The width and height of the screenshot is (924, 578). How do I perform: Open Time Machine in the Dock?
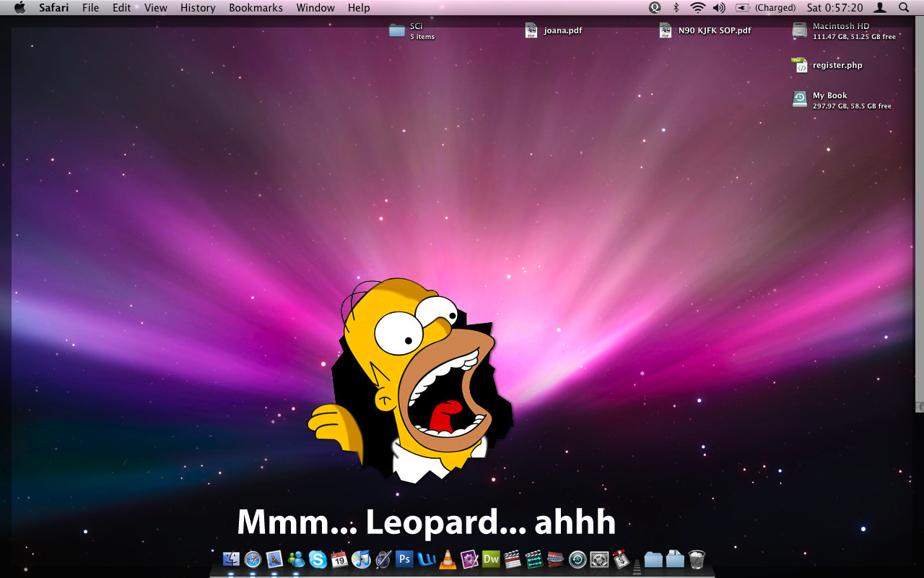[577, 559]
